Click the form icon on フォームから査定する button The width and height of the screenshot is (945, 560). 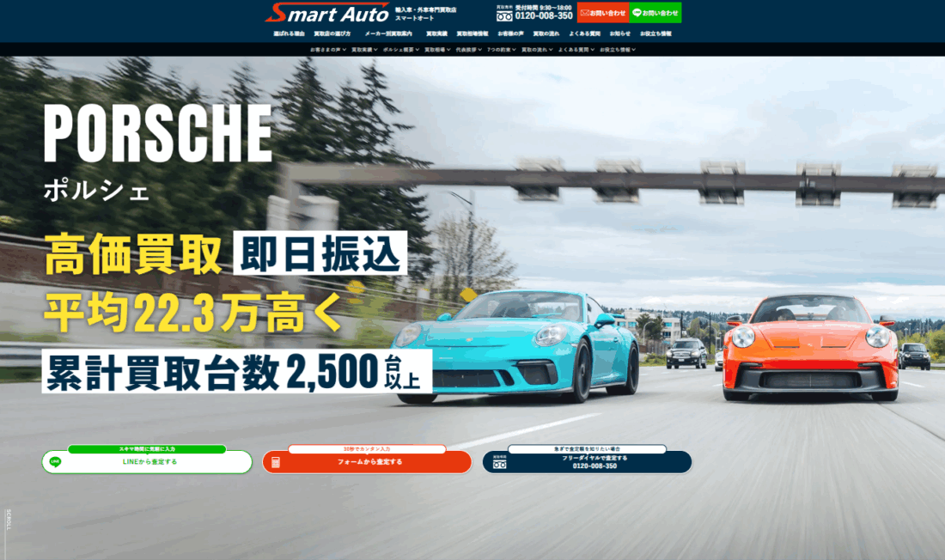coord(275,461)
